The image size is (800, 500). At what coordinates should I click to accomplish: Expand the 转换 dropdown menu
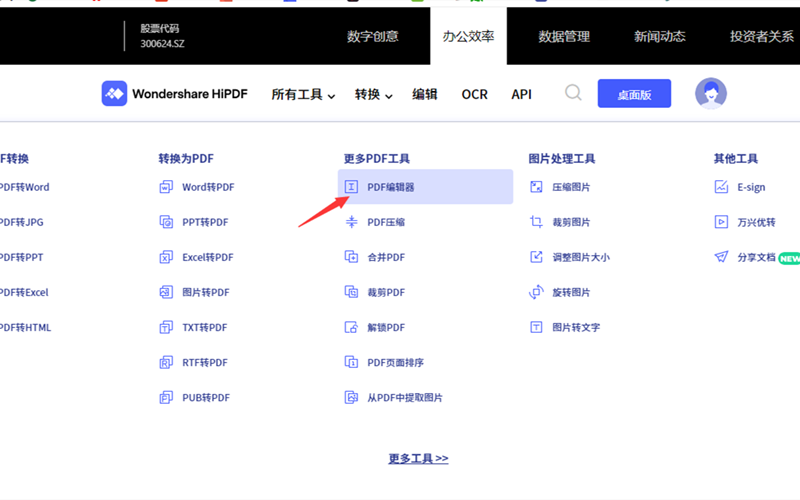point(373,95)
